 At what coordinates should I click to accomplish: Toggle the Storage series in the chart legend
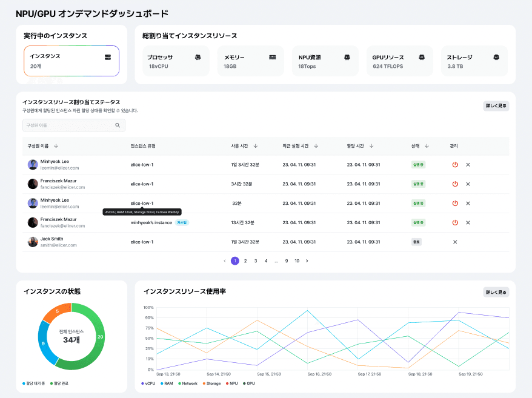pos(211,383)
